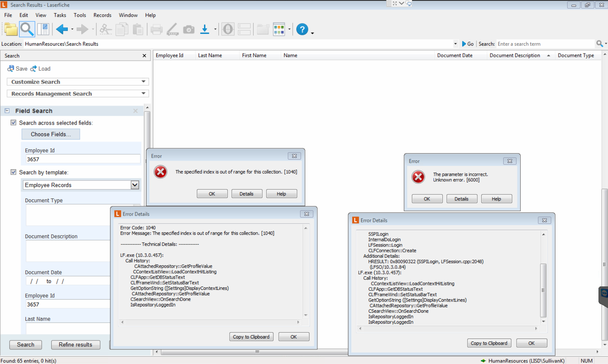608x364 pixels.
Task: Click the Snapshot camera icon
Action: [x=189, y=29]
